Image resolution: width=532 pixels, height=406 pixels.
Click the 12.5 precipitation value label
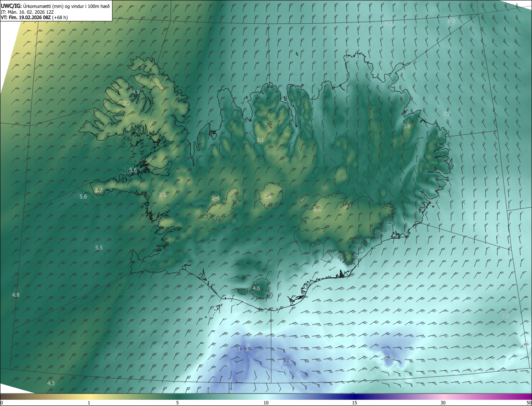[x=286, y=362]
